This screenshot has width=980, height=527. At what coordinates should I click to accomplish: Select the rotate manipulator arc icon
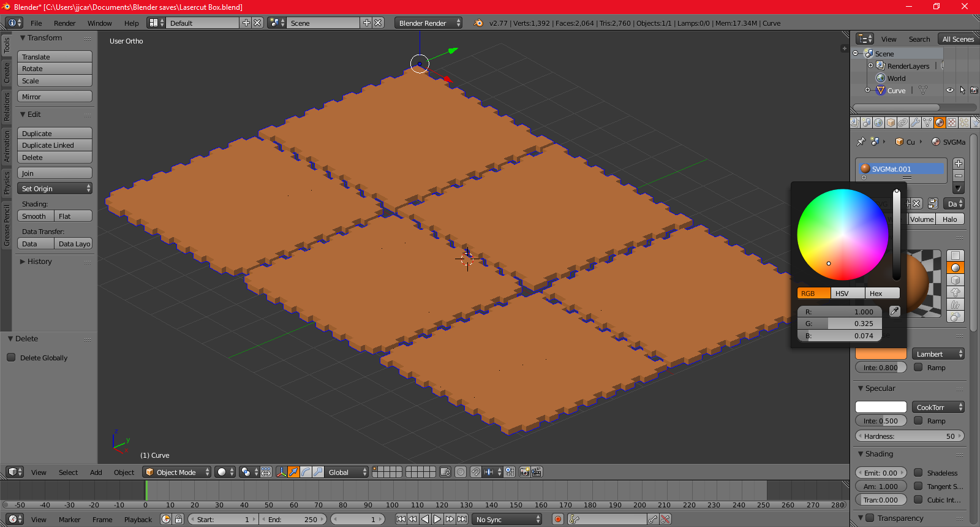[x=306, y=472]
